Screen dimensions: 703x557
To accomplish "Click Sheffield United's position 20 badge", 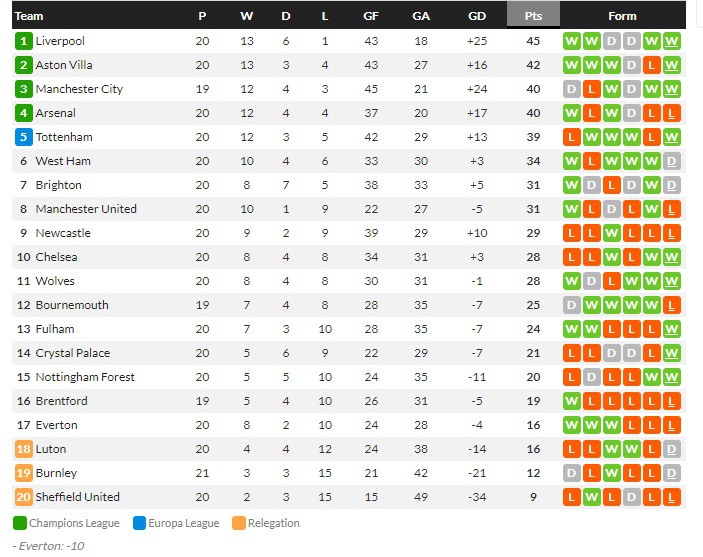I will click(x=24, y=497).
